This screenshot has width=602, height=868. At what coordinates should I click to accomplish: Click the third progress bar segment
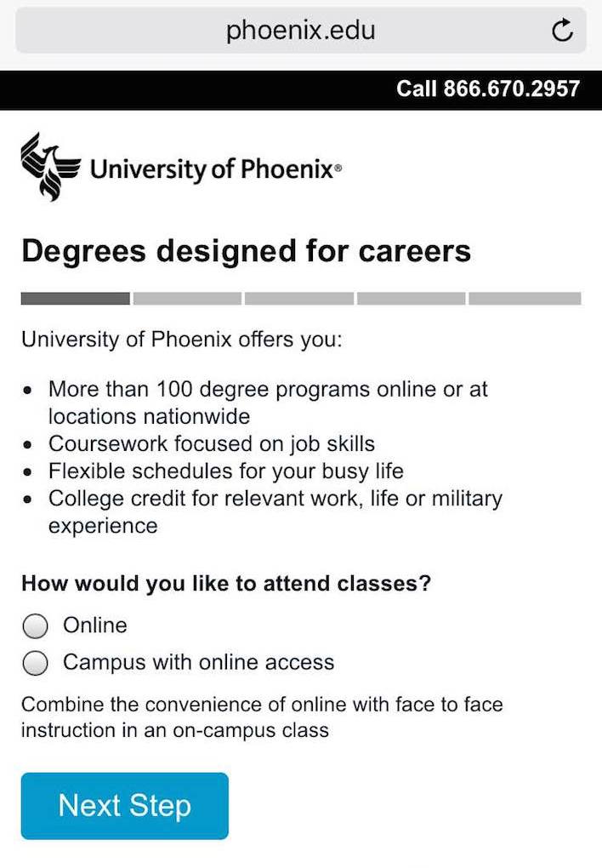(298, 299)
